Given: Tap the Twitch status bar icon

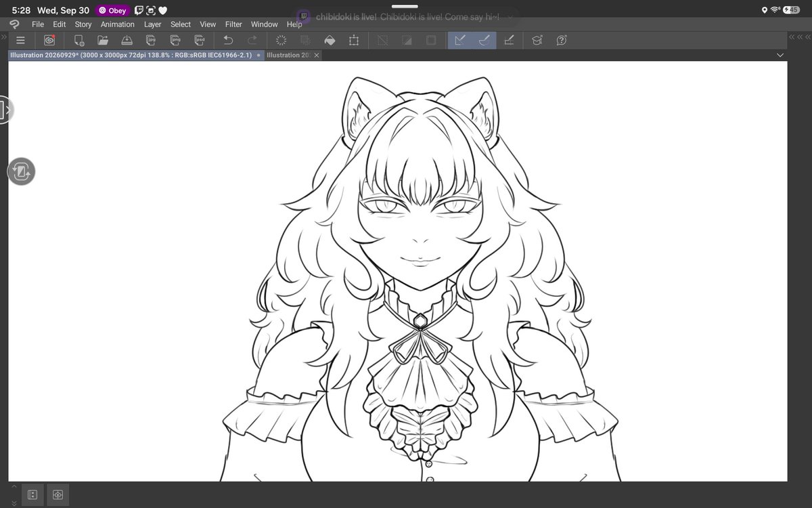Looking at the screenshot, I should pyautogui.click(x=139, y=10).
